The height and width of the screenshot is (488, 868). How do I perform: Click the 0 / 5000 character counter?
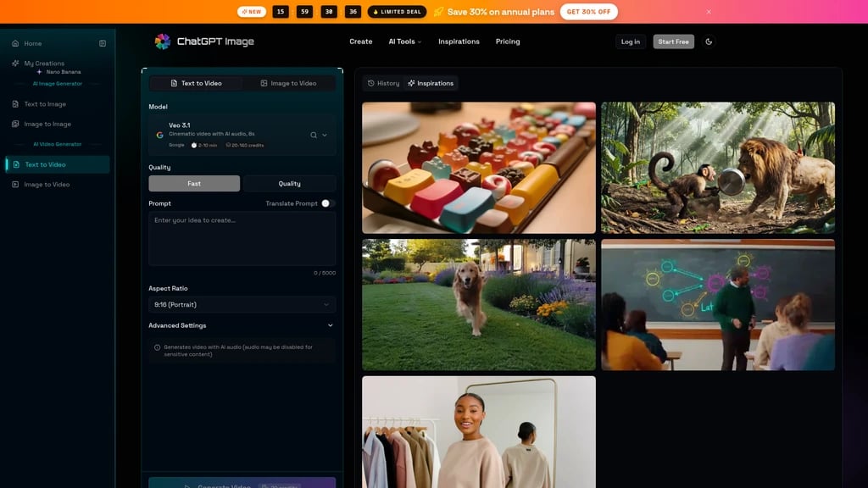click(x=325, y=273)
